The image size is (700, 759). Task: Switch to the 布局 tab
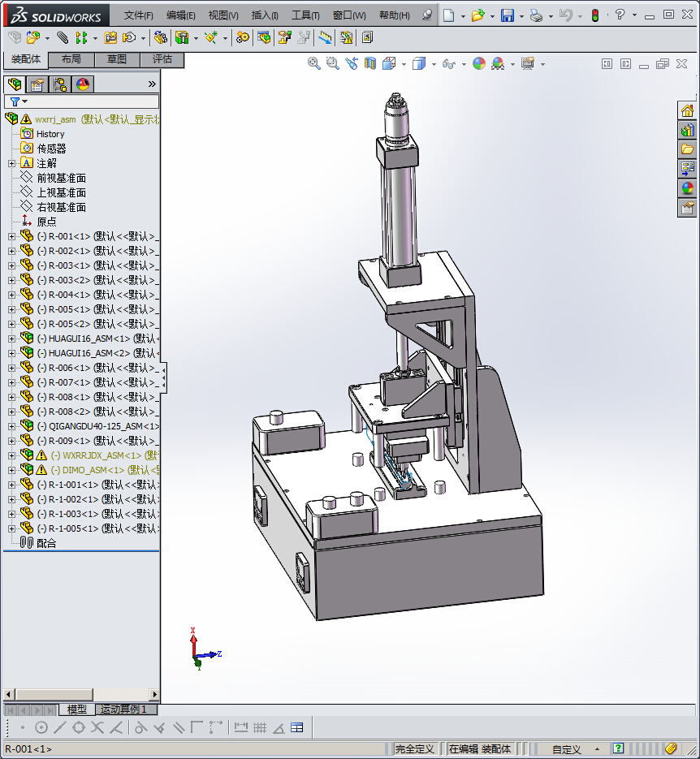71,59
